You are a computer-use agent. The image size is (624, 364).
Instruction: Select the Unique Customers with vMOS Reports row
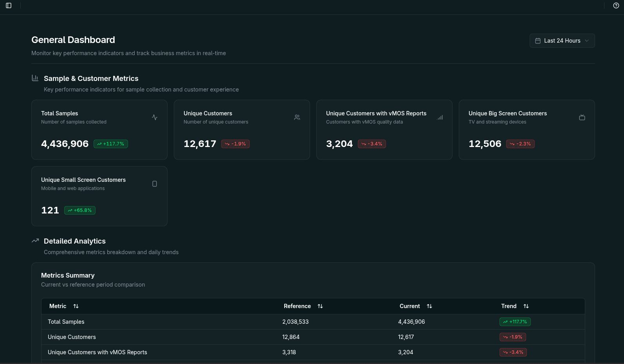point(97,352)
